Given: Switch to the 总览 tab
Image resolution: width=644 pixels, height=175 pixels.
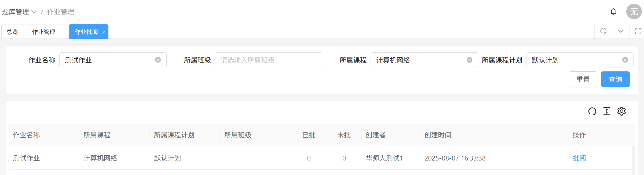Looking at the screenshot, I should (x=12, y=32).
